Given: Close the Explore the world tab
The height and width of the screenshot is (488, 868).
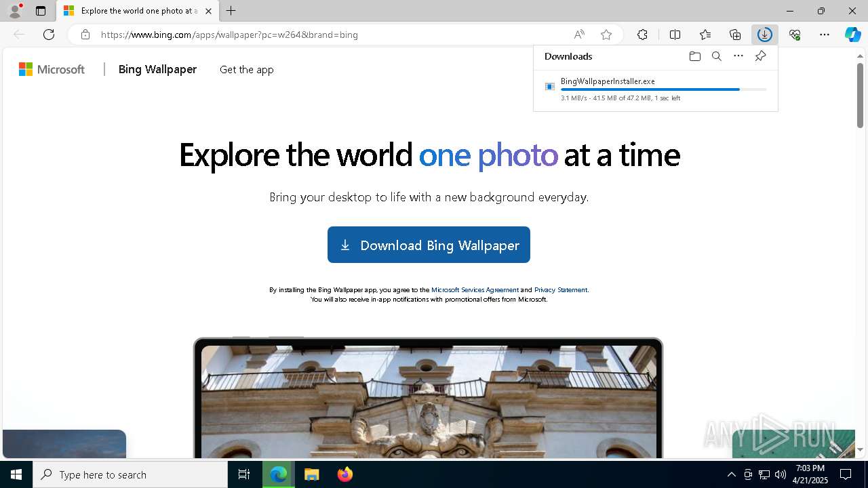Looking at the screenshot, I should 208,11.
